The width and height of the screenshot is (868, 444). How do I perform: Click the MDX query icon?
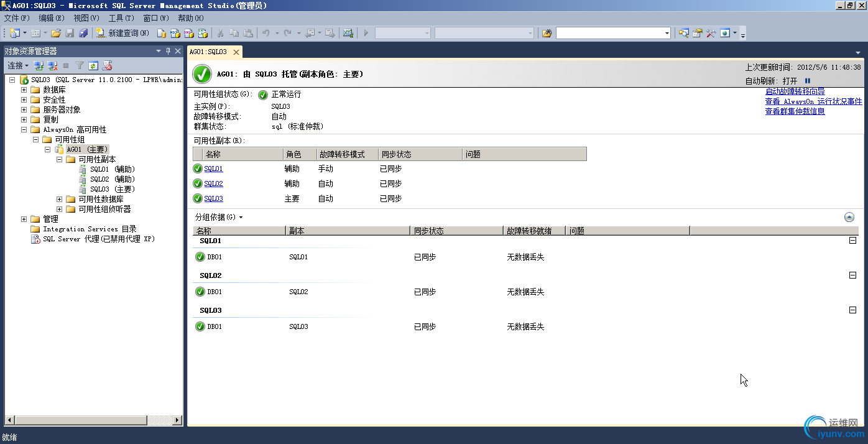tap(175, 33)
